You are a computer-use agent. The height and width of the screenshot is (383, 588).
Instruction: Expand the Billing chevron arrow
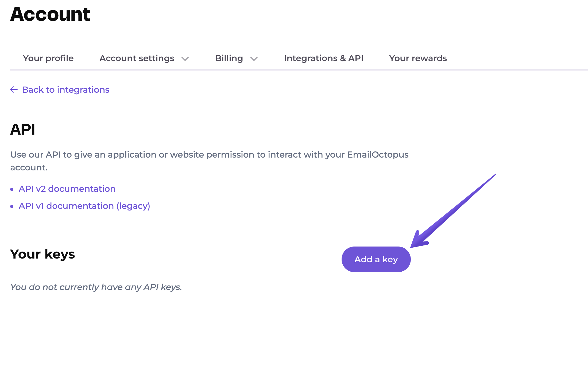(254, 59)
